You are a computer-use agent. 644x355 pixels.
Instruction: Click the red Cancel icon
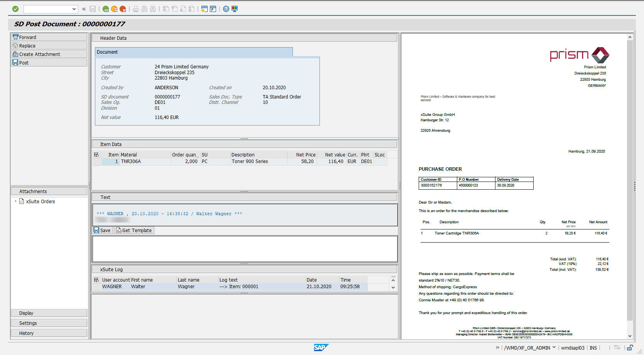coord(123,9)
